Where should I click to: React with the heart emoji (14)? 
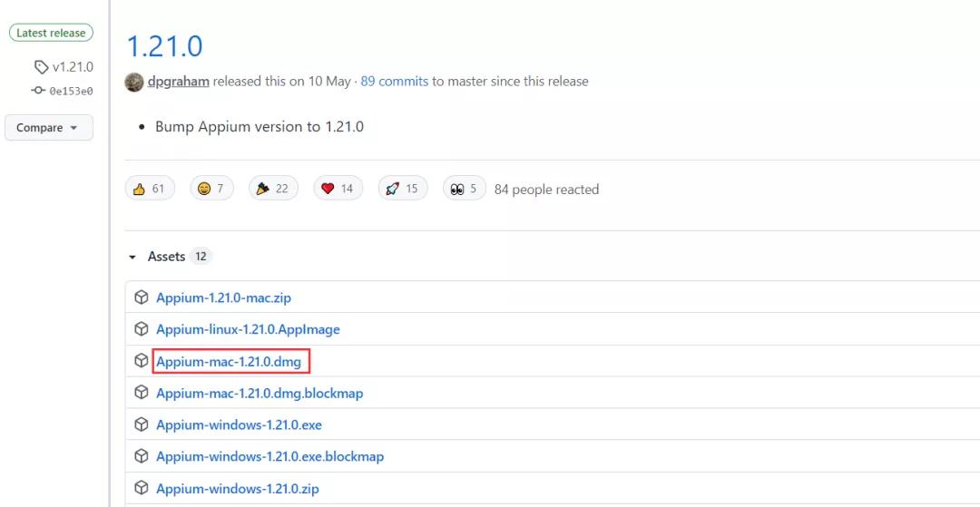tap(338, 189)
